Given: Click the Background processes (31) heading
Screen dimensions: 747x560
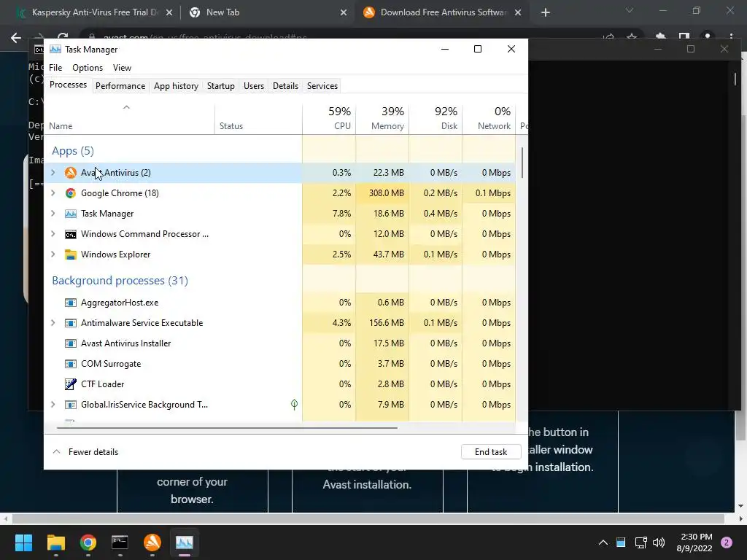Looking at the screenshot, I should click(x=120, y=281).
